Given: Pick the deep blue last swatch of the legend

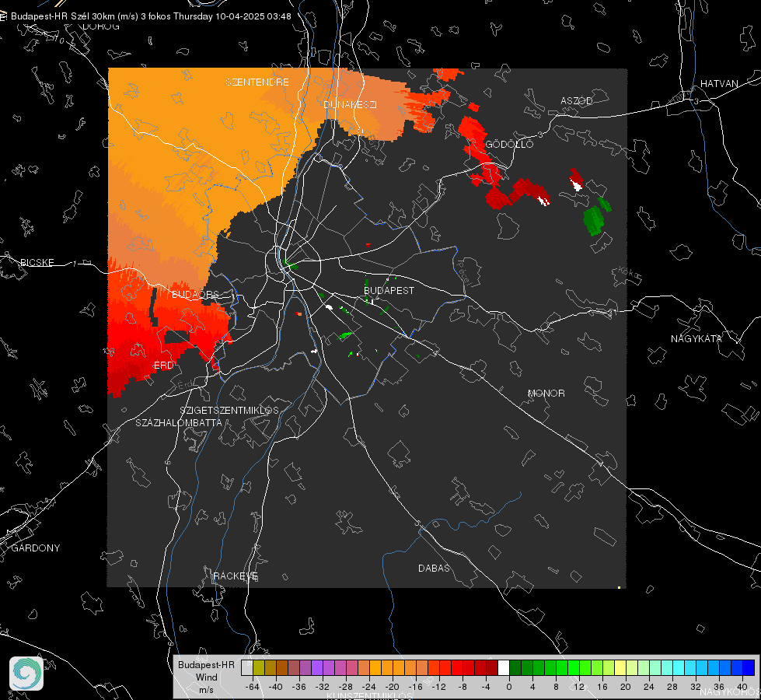Looking at the screenshot, I should (749, 668).
